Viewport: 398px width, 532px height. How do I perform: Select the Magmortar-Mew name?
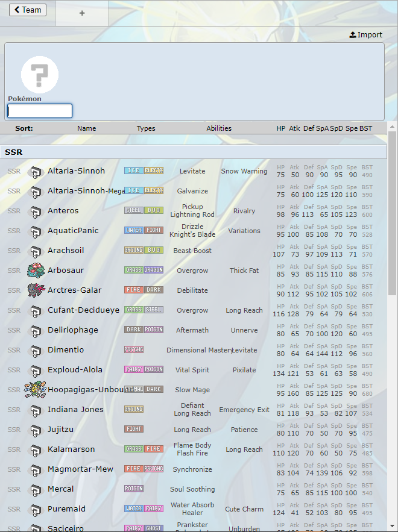point(80,469)
